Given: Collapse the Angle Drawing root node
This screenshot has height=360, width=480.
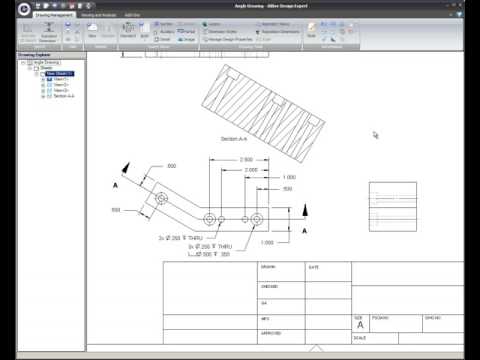Looking at the screenshot, I should pyautogui.click(x=23, y=63).
